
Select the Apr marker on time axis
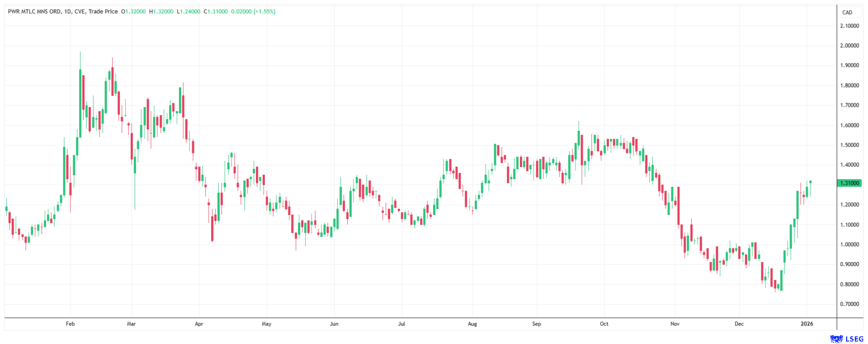click(x=199, y=324)
